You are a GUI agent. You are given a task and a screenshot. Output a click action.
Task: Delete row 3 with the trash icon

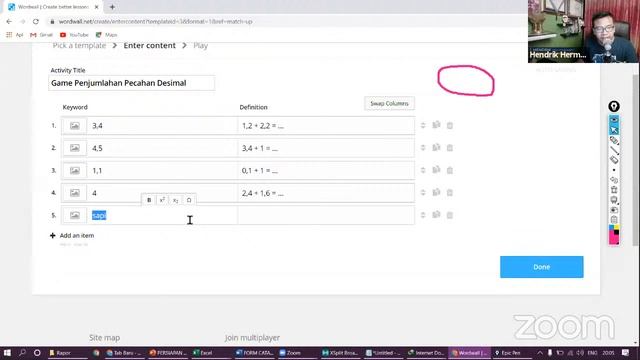(450, 170)
